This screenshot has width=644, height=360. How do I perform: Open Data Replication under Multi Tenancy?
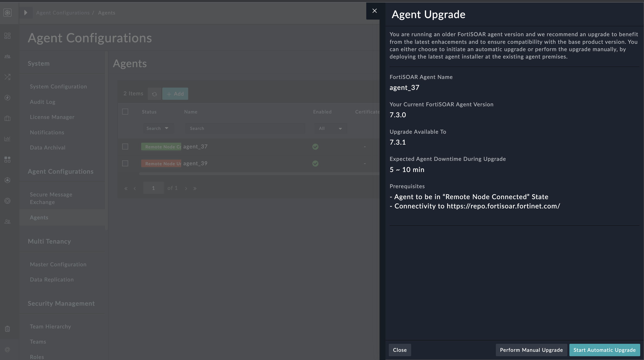click(x=52, y=279)
